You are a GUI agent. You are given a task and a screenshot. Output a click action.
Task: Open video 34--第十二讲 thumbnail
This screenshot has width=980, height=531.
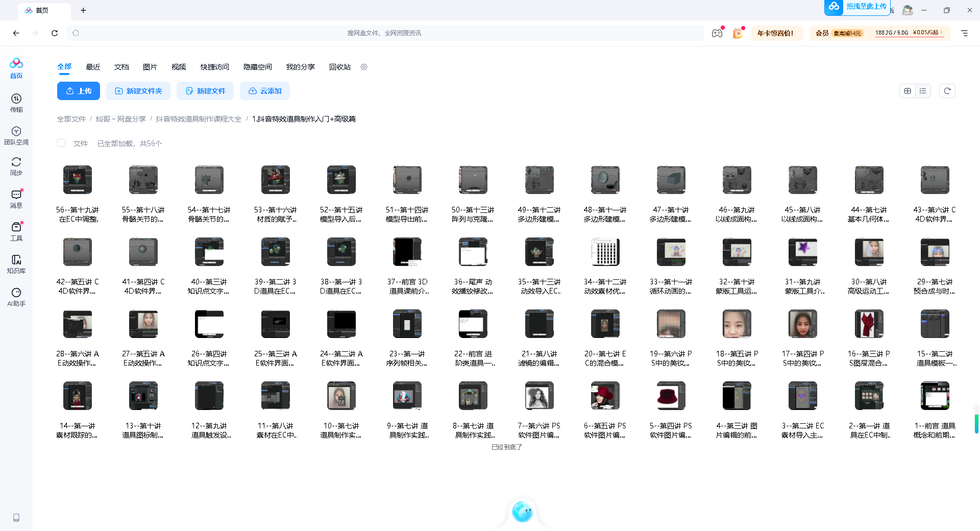[605, 252]
